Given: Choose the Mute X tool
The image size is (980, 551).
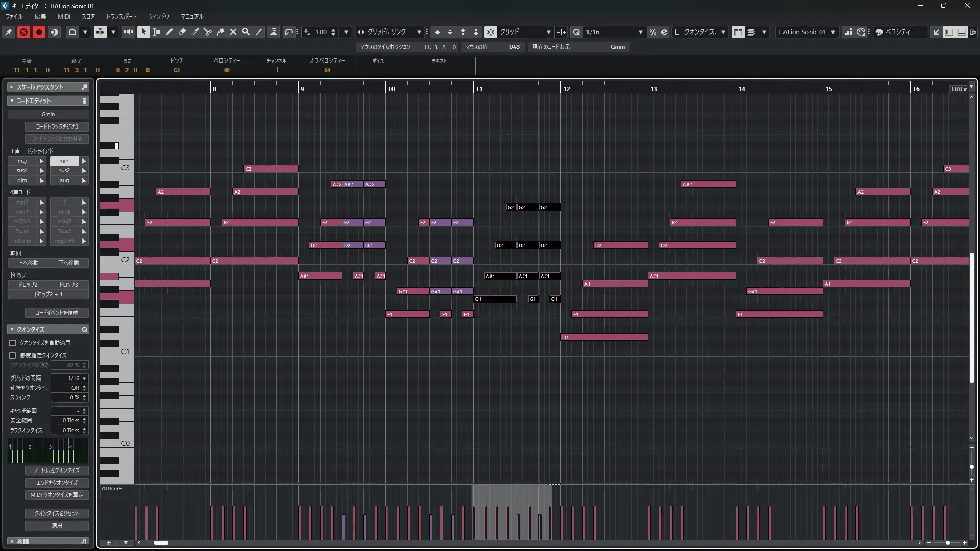Looking at the screenshot, I should point(233,32).
